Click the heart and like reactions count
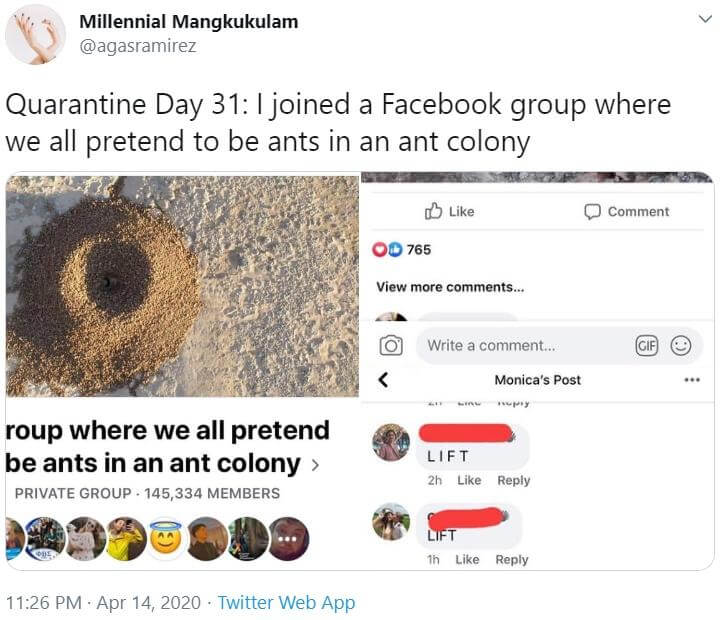 [402, 249]
